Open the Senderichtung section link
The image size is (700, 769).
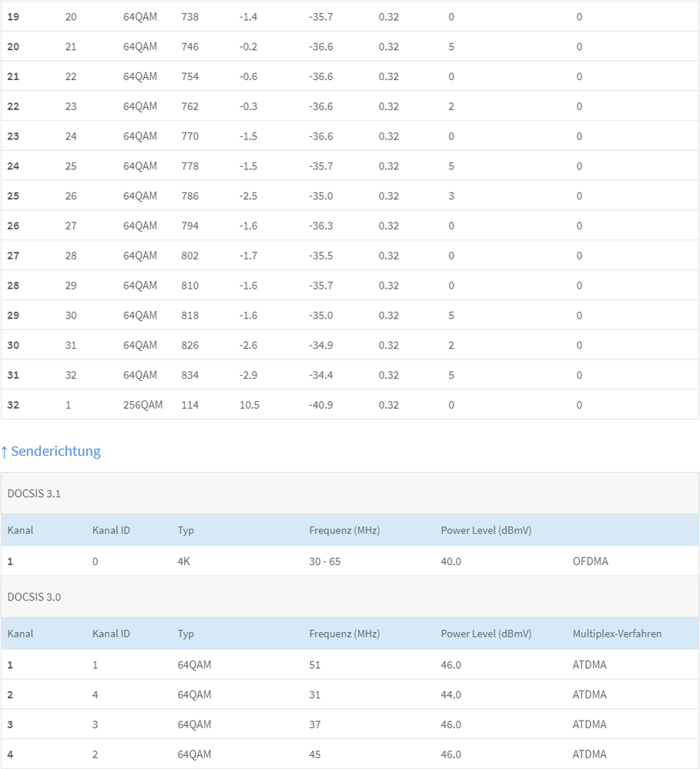click(x=51, y=451)
